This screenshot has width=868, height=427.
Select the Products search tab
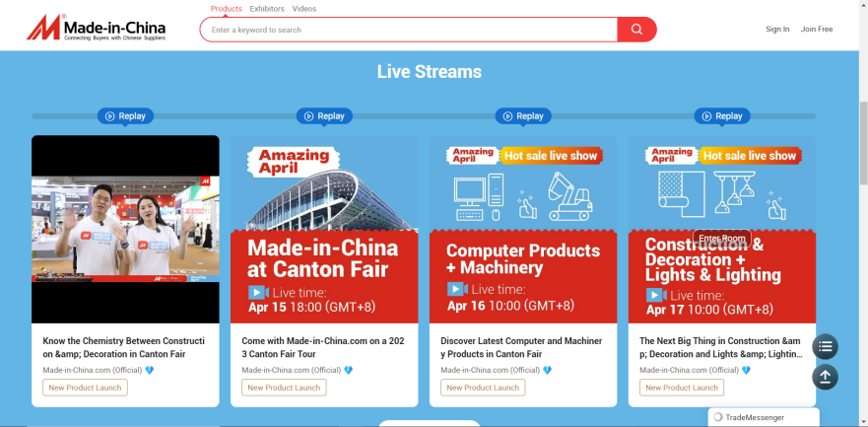[227, 9]
